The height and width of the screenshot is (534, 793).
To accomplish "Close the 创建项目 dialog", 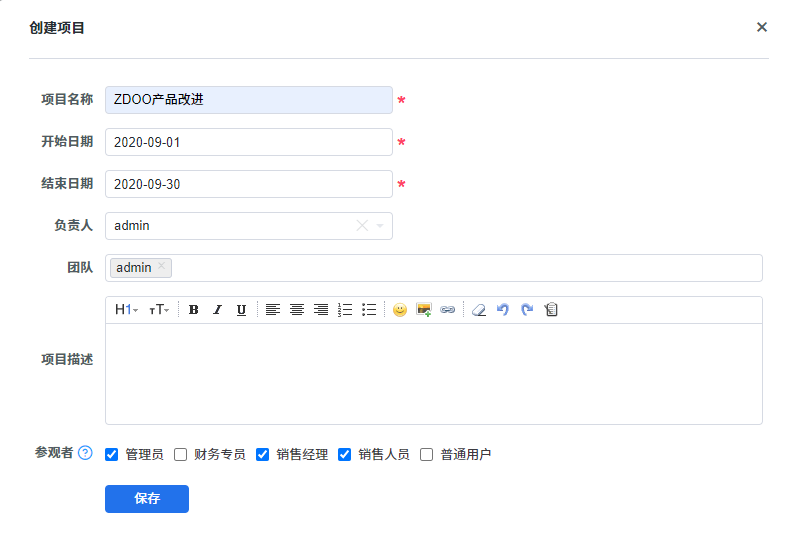I will pos(762,27).
